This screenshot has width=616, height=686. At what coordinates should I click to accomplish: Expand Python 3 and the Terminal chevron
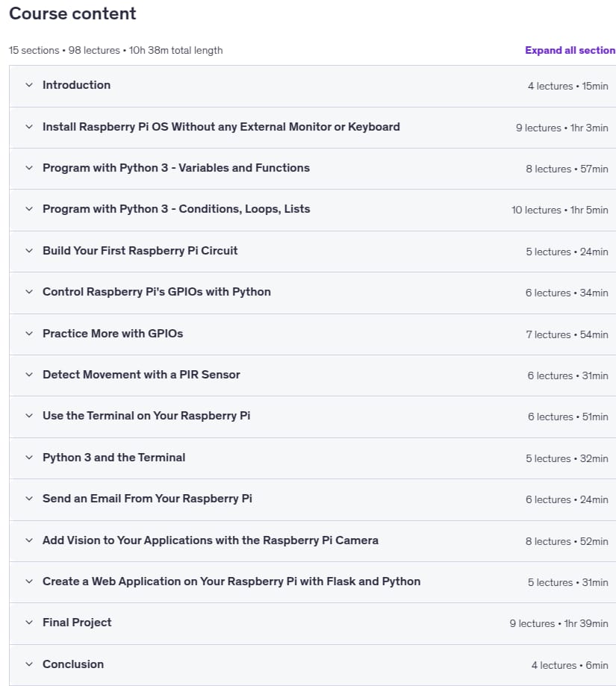[29, 458]
